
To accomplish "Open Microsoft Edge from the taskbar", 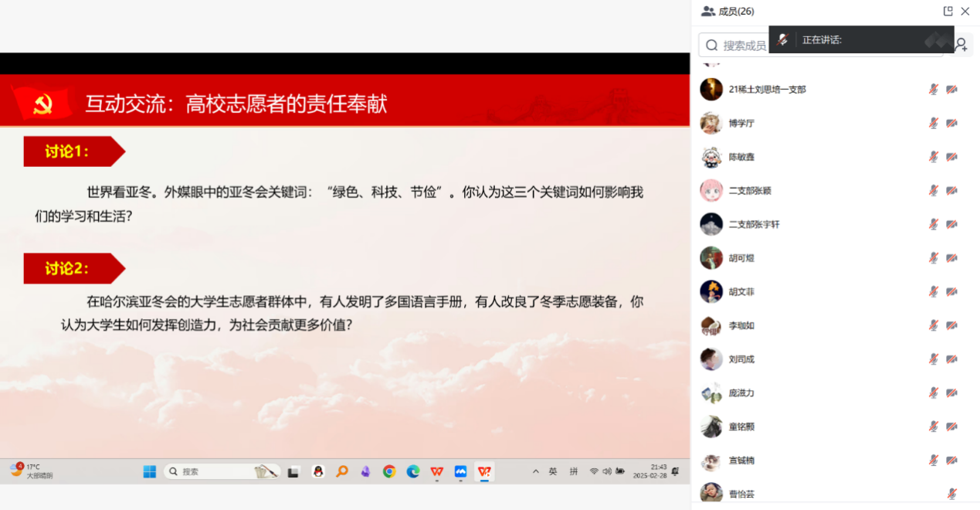I will coord(413,471).
